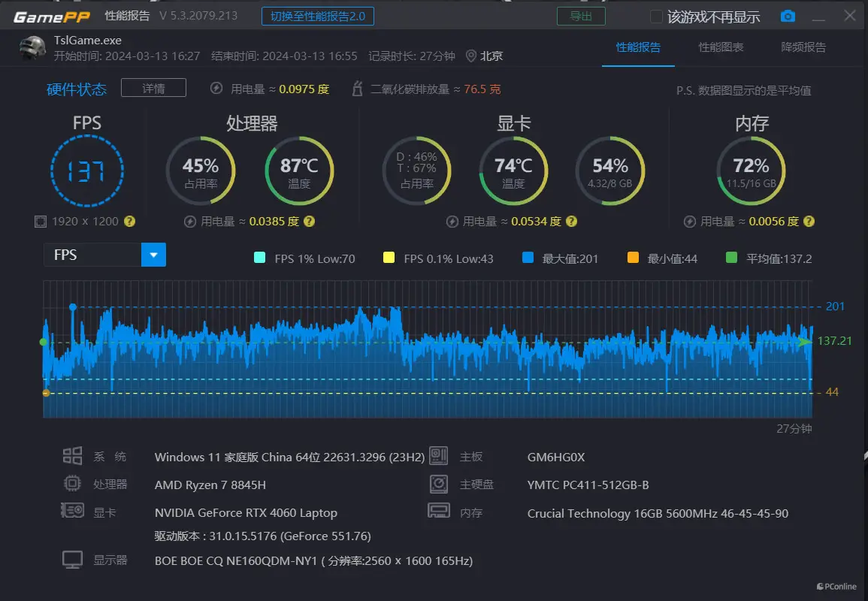This screenshot has height=601, width=868.
Task: Click the processor chip icon in specs list
Action: (x=72, y=484)
